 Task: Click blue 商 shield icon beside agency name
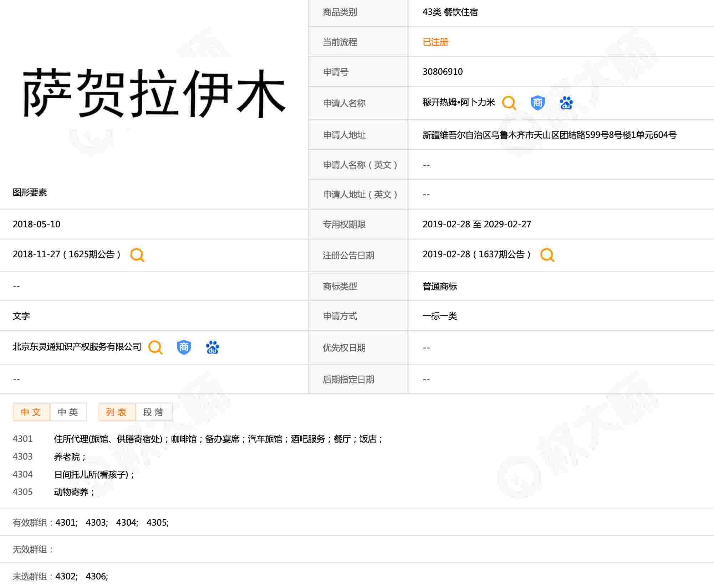tap(184, 347)
